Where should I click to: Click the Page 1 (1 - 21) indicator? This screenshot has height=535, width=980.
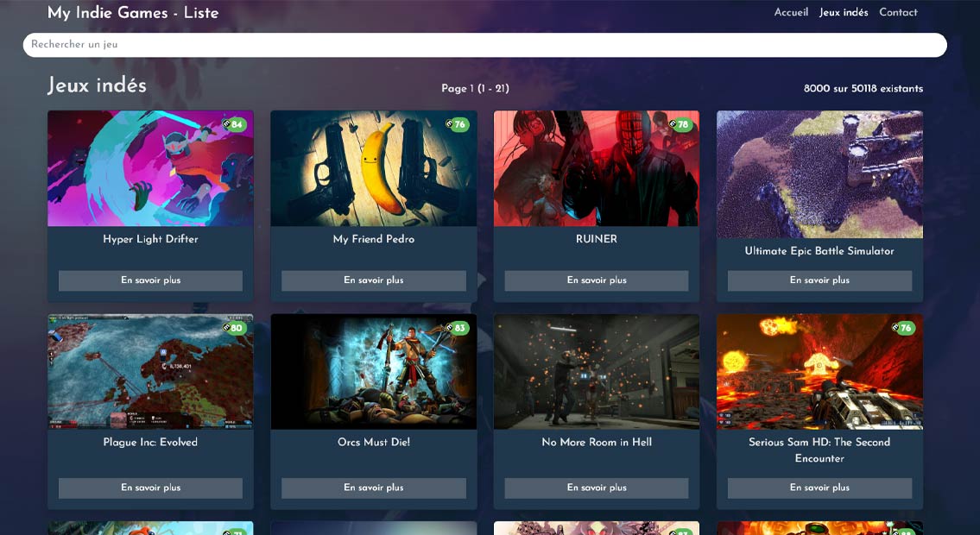point(475,89)
